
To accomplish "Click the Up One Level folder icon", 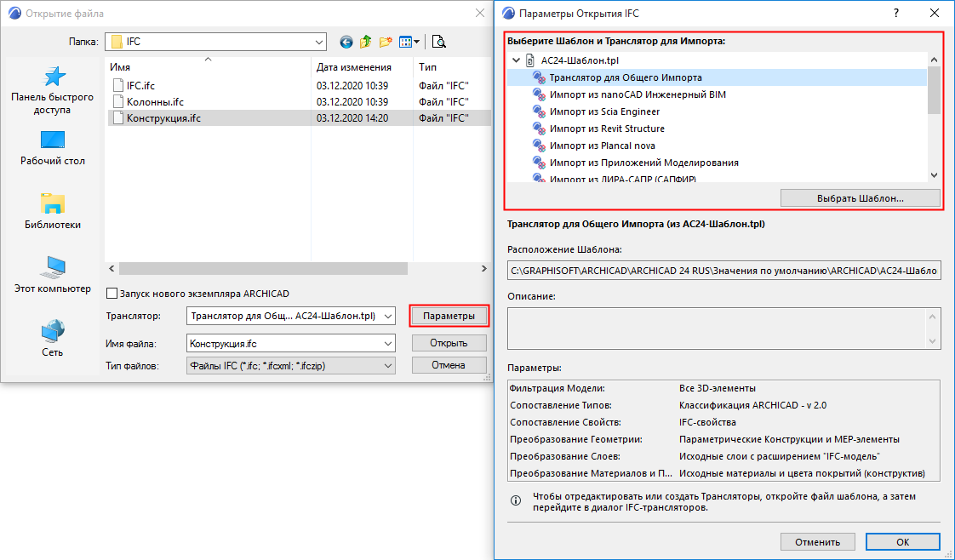I will click(x=365, y=42).
